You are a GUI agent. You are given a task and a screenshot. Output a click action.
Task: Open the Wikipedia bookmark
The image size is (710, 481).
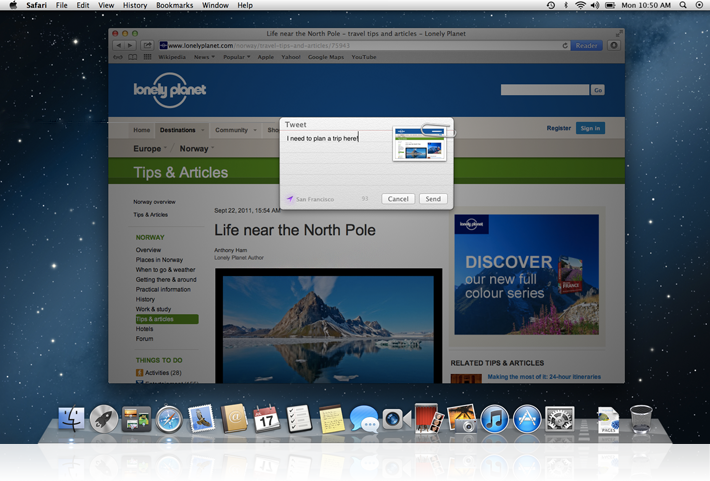tap(172, 57)
